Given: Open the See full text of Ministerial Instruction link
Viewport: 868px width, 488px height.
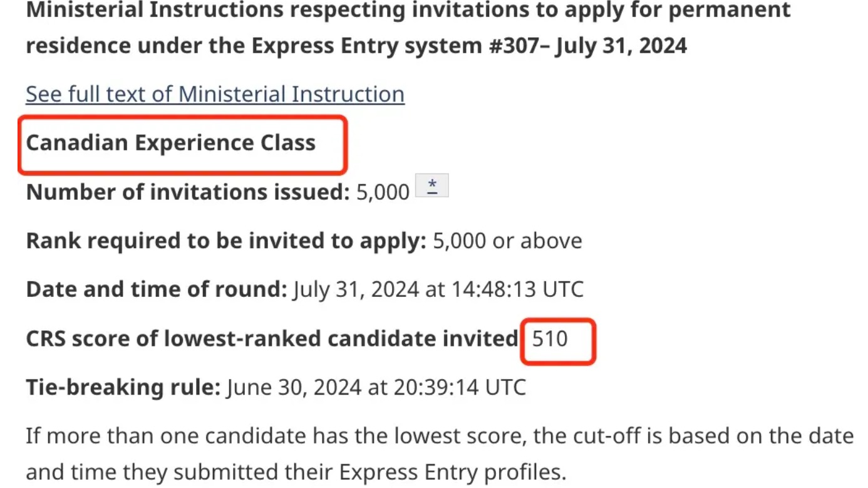Looking at the screenshot, I should pyautogui.click(x=215, y=94).
